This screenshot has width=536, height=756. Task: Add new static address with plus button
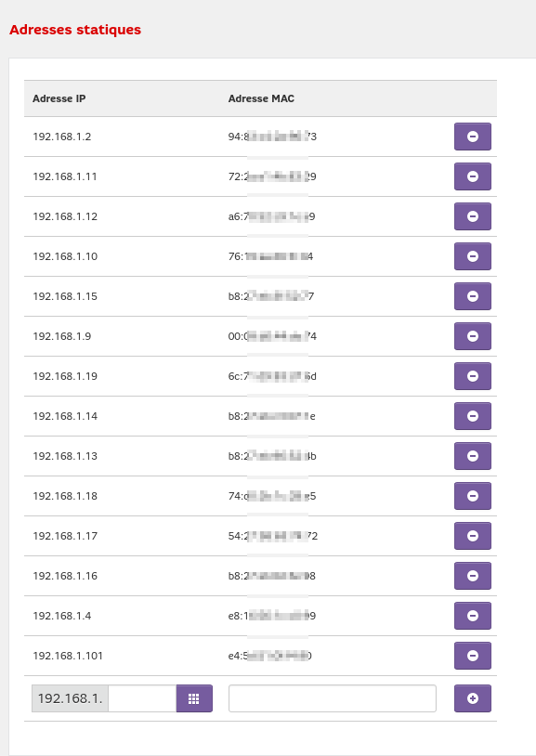(472, 698)
